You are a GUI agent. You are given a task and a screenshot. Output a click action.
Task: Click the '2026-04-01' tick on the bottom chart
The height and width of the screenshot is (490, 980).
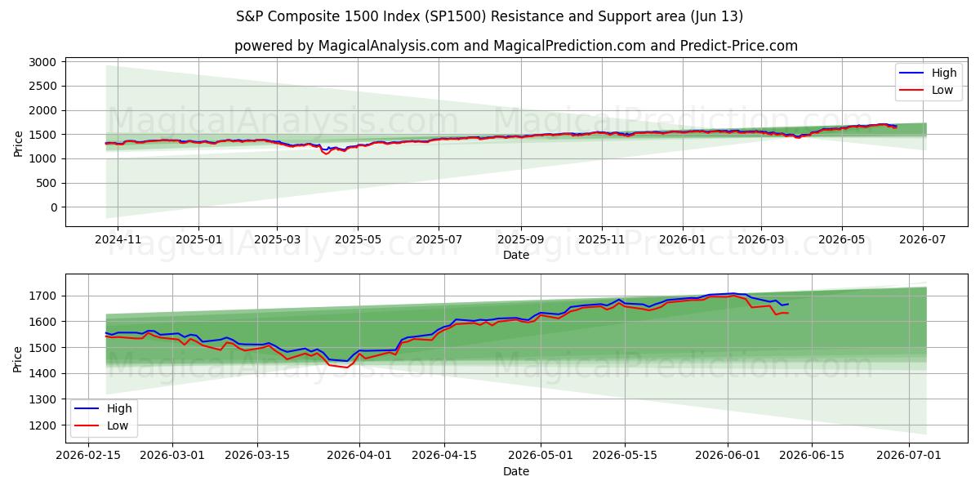click(x=359, y=456)
